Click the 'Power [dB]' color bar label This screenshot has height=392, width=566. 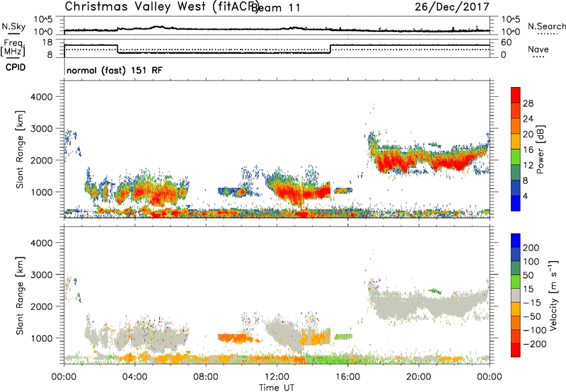click(541, 149)
